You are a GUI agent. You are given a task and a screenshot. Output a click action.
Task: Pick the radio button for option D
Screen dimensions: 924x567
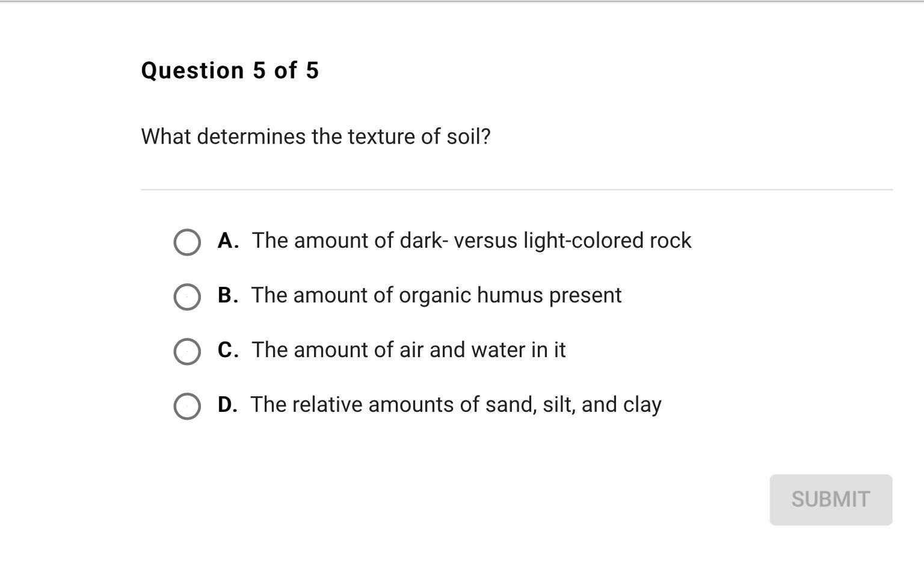(187, 406)
